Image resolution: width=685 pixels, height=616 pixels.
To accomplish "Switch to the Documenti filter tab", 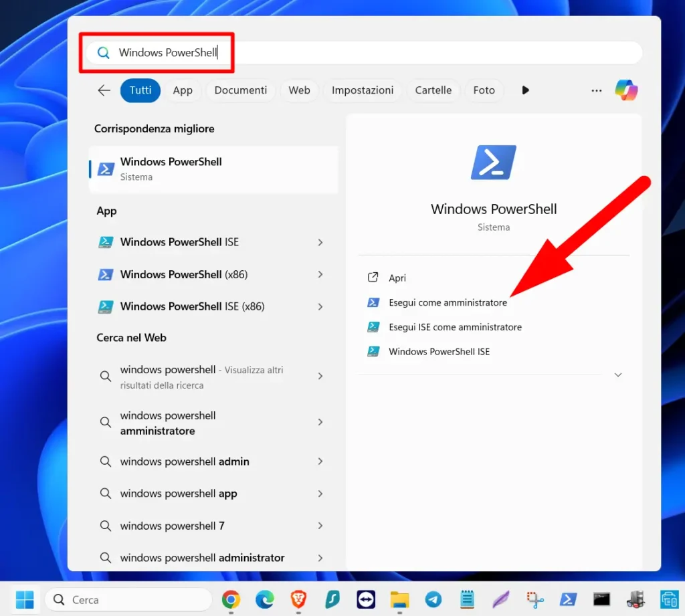I will tap(240, 90).
